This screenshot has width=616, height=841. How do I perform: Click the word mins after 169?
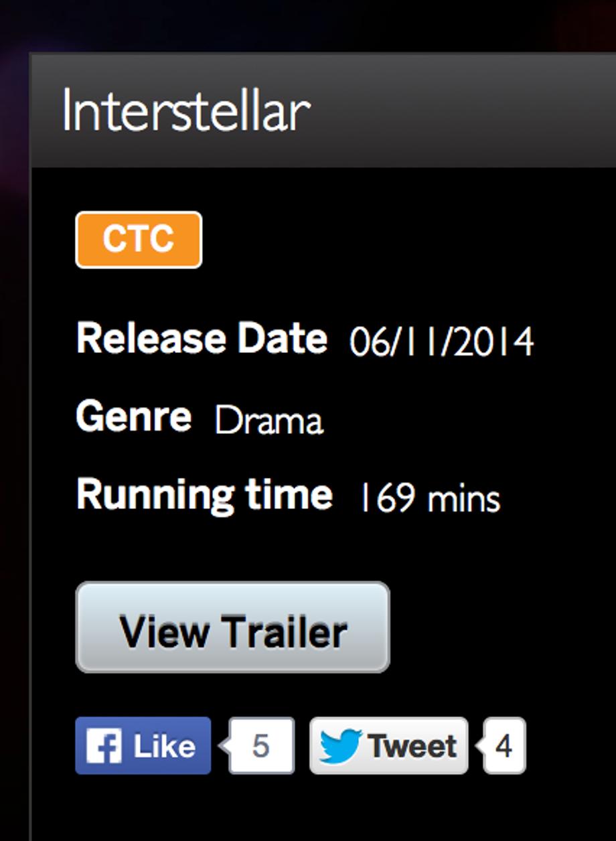click(463, 500)
